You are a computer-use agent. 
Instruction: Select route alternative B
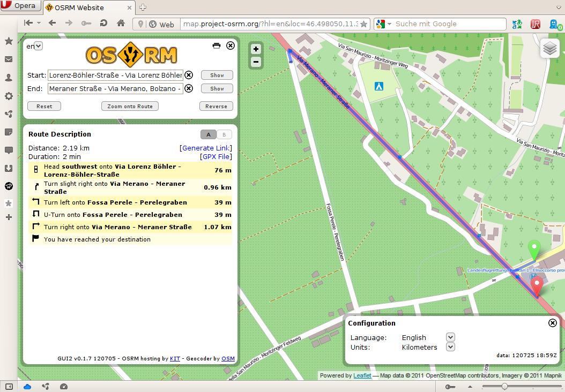click(x=223, y=134)
